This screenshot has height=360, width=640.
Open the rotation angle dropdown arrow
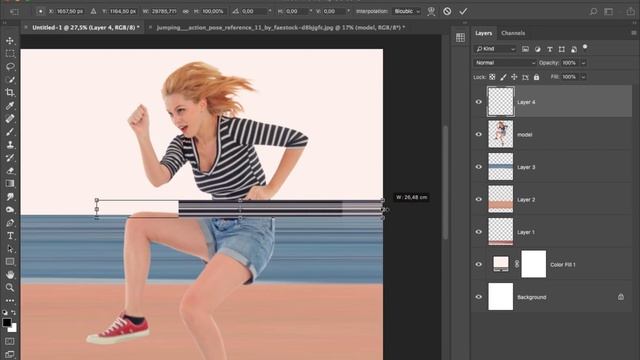pos(269,11)
